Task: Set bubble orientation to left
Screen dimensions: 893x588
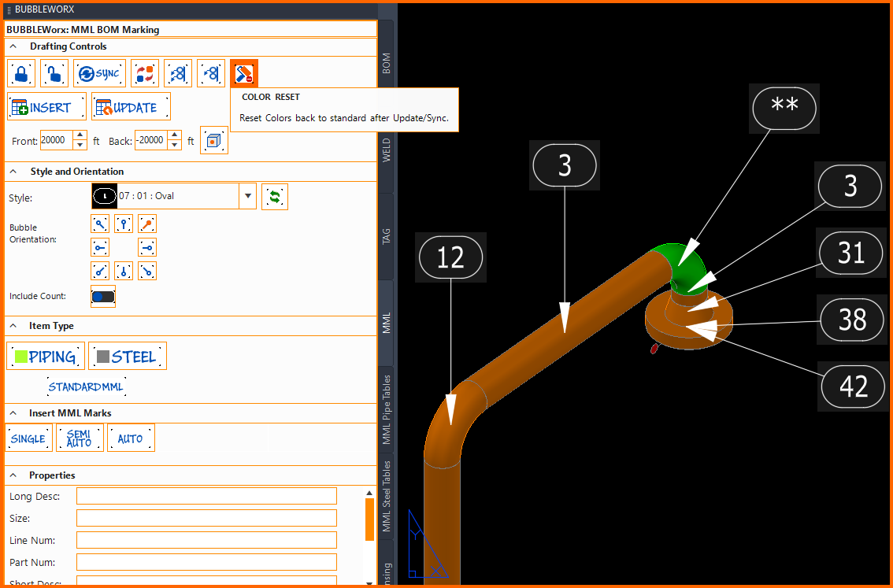Action: 100,247
